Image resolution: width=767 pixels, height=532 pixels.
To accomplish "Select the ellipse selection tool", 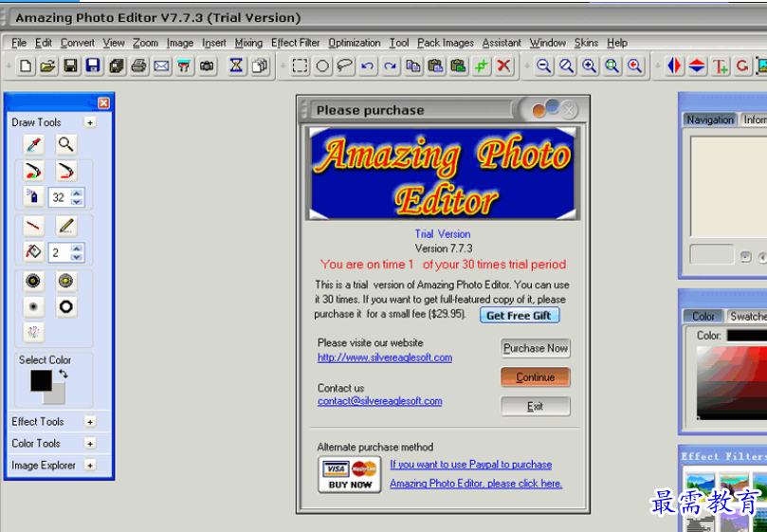I will [322, 65].
